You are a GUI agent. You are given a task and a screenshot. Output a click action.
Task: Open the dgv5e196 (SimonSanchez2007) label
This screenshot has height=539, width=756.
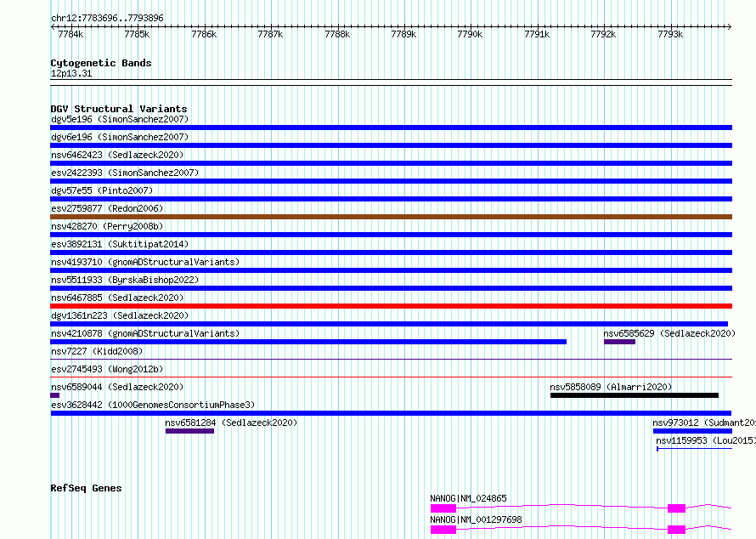pos(120,119)
